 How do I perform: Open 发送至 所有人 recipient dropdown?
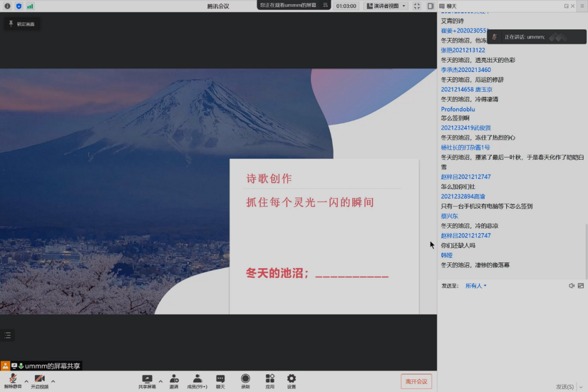click(x=476, y=285)
